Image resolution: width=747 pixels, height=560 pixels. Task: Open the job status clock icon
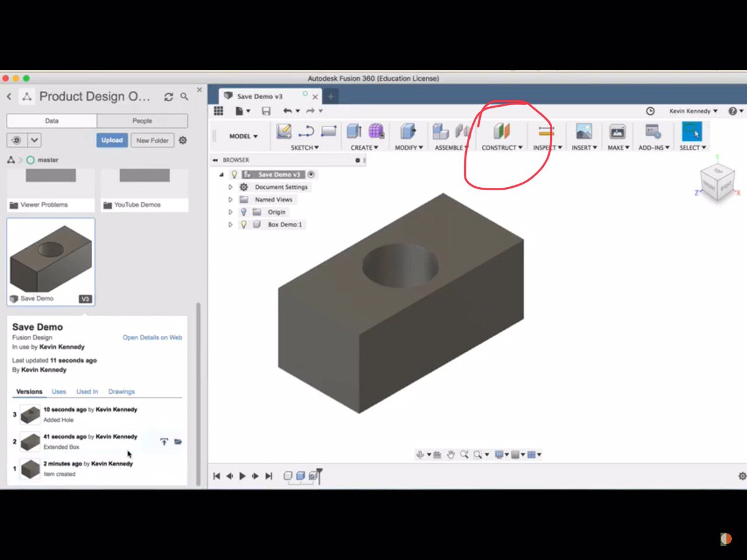(x=650, y=111)
